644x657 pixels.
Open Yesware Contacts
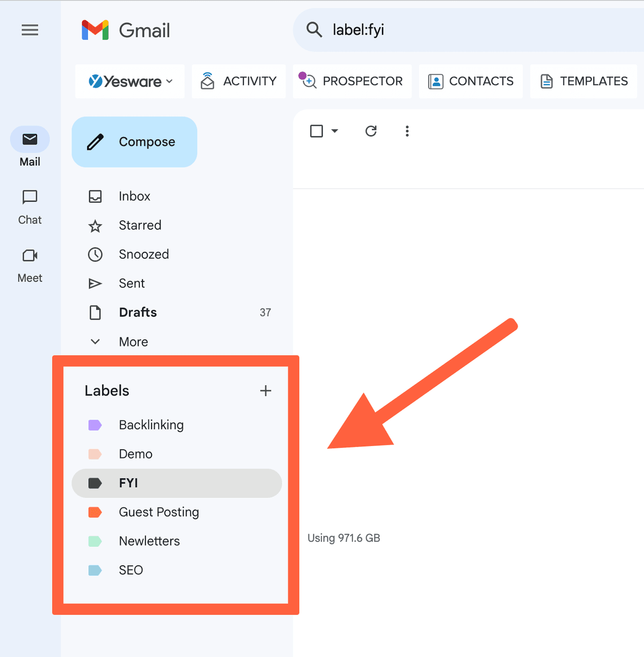(470, 81)
